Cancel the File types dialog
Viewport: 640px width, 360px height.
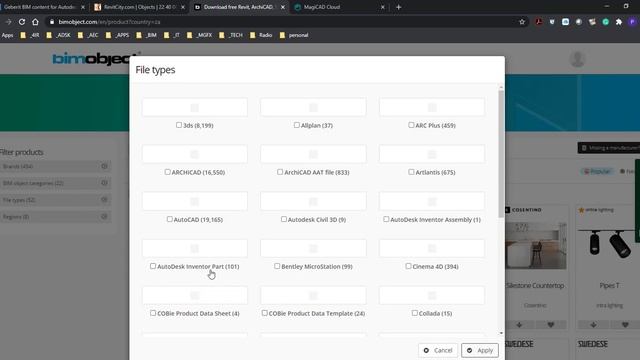point(438,350)
